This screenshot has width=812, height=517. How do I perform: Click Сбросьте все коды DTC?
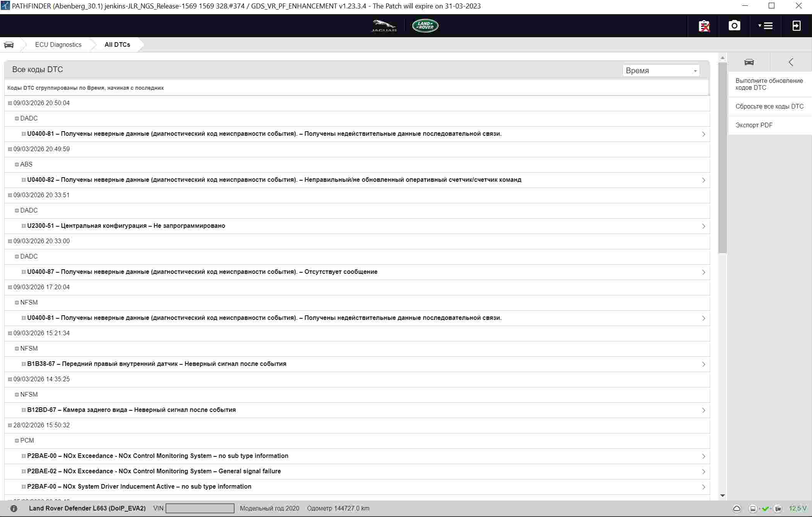click(x=769, y=106)
